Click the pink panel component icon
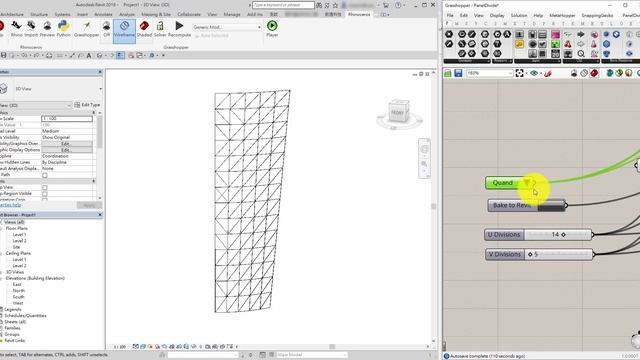Screen dimensions: 640x360 556,34
